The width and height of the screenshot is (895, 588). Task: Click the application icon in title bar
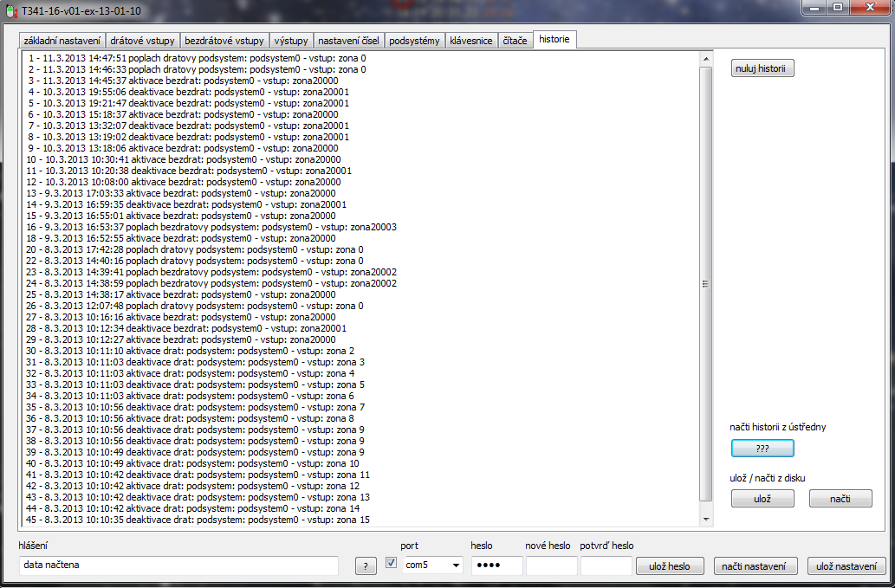point(11,11)
